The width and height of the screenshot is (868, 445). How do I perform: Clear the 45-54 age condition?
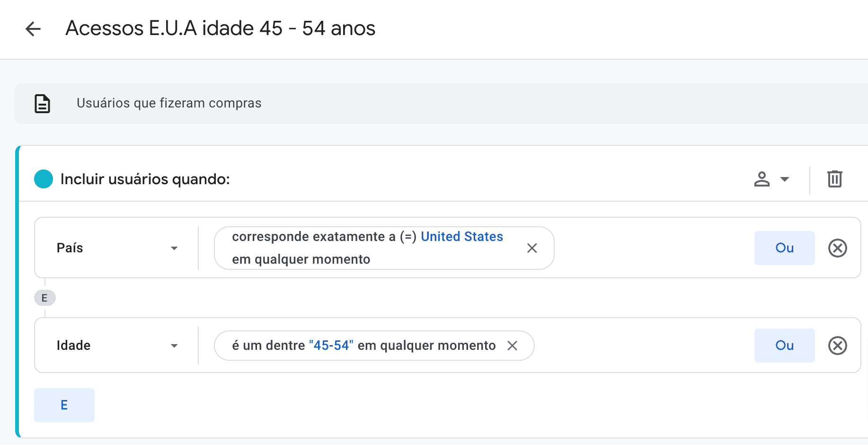[x=512, y=346]
